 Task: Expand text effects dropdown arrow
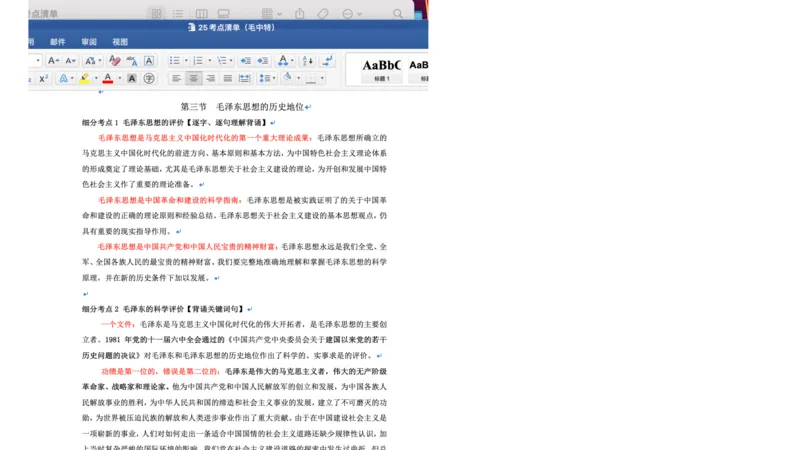pos(72,78)
